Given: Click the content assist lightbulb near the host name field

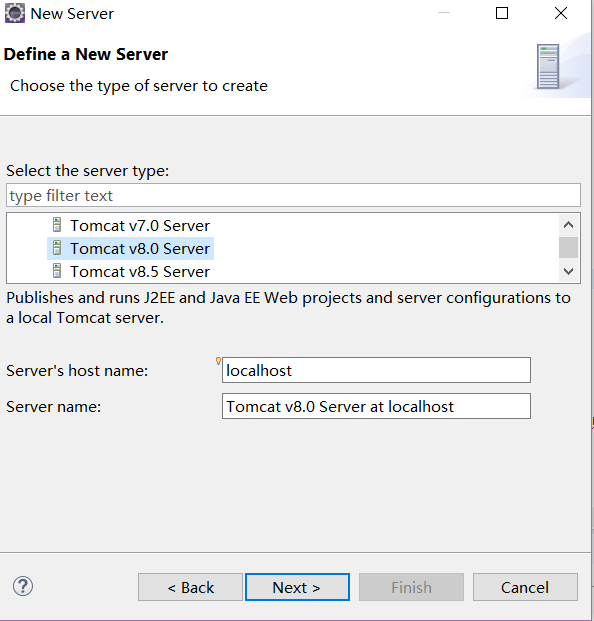Looking at the screenshot, I should tap(218, 361).
